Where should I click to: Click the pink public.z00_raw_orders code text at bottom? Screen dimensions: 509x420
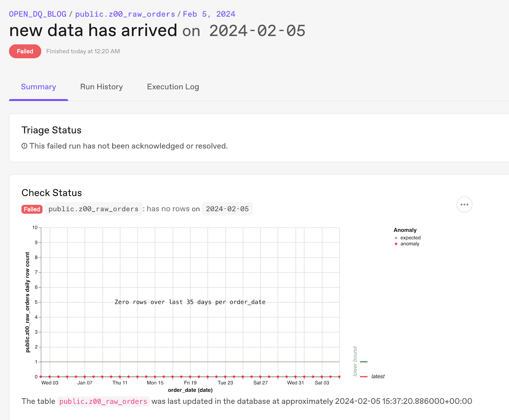(x=103, y=402)
